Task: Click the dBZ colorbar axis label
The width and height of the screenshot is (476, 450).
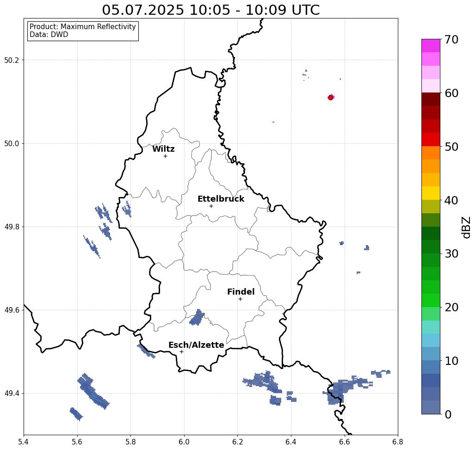Action: [x=466, y=227]
